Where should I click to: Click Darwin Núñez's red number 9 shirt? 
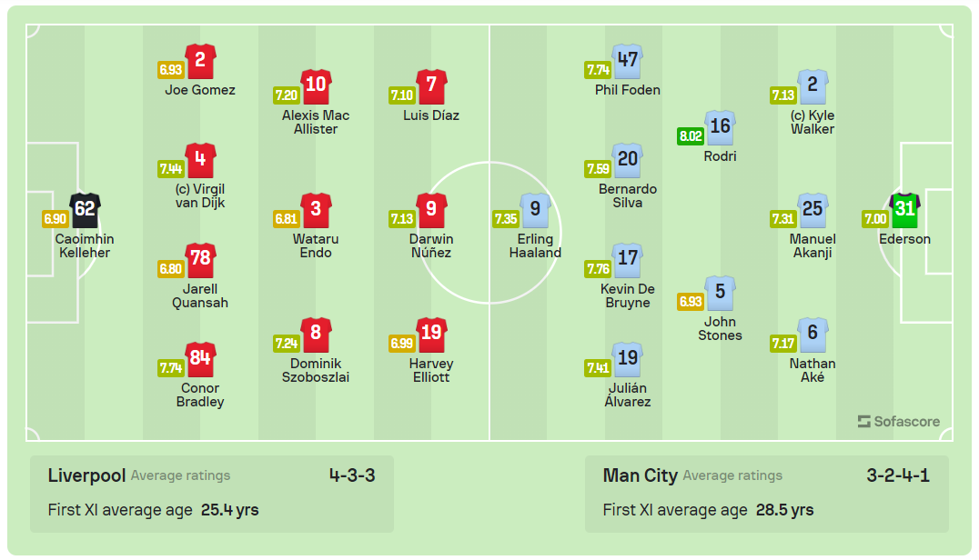[431, 211]
